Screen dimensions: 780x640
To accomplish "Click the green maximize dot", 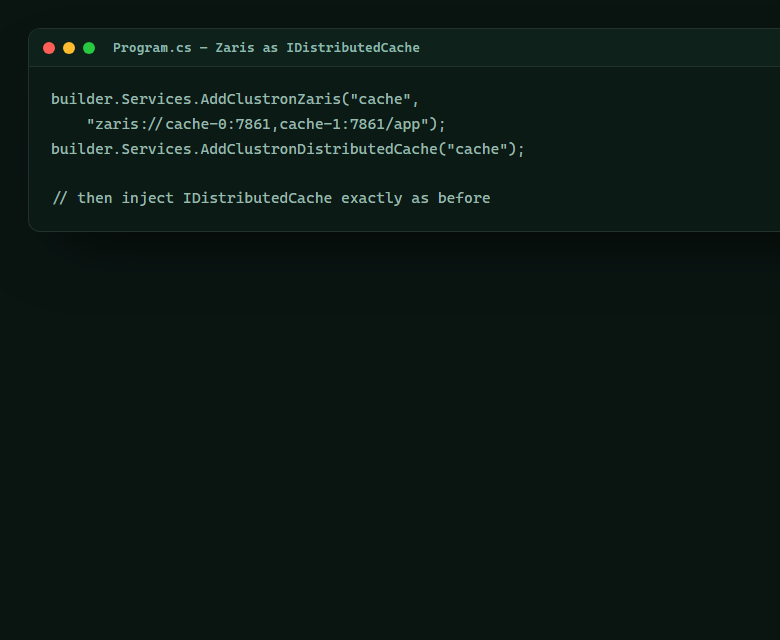I will [89, 48].
